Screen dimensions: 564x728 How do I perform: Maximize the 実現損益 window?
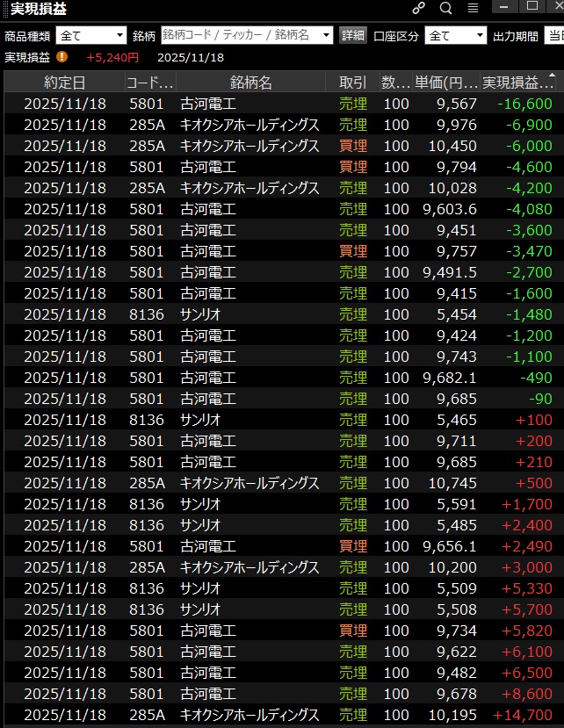[531, 6]
